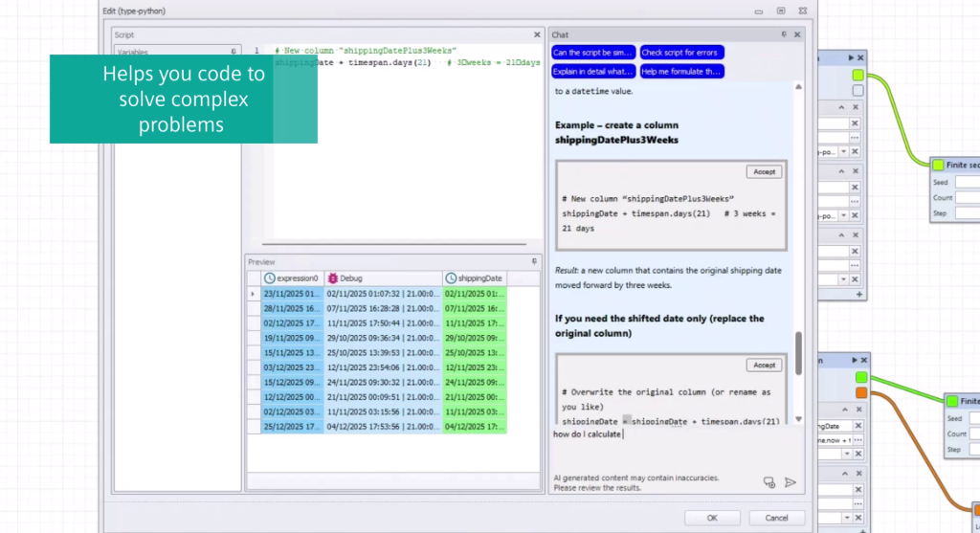Open dropdown in upper node's third section
The width and height of the screenshot is (980, 533).
[843, 279]
